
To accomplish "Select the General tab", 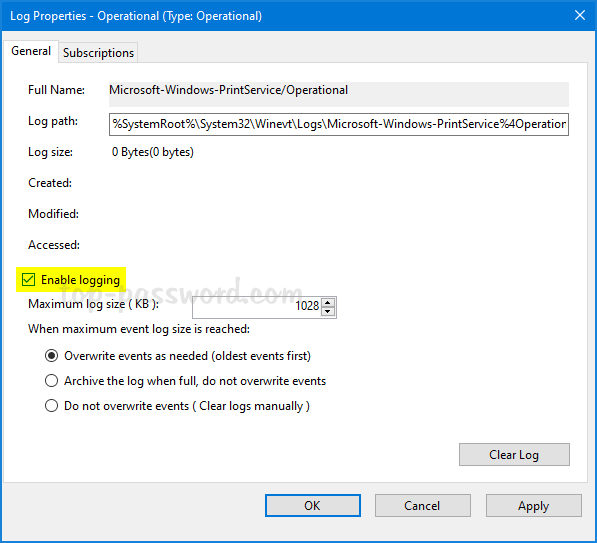I will (31, 51).
